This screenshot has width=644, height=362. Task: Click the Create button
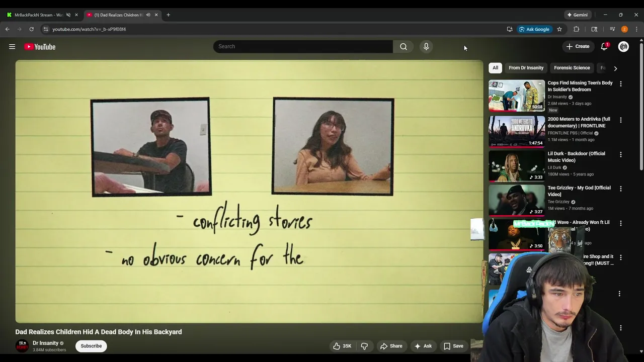pyautogui.click(x=578, y=46)
